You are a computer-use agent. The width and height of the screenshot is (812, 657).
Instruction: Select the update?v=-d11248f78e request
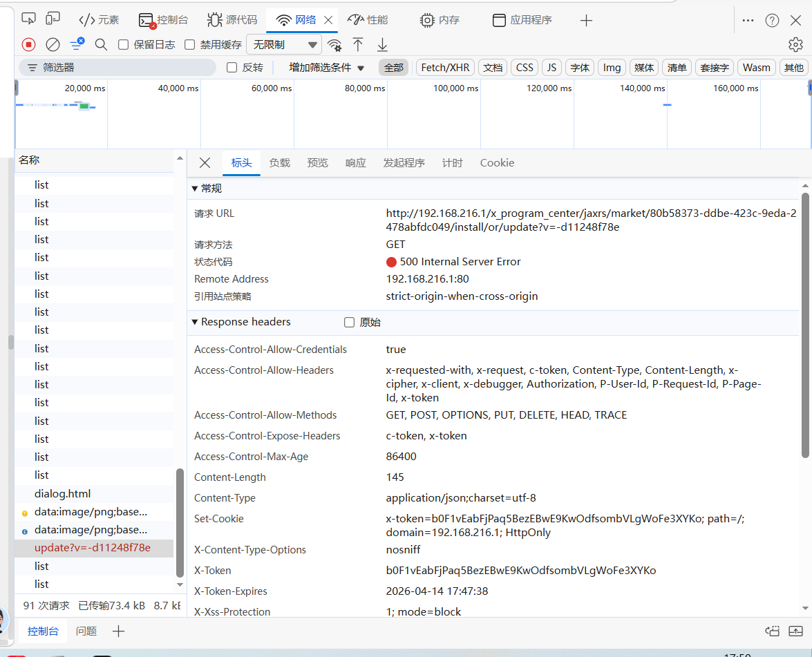pyautogui.click(x=93, y=548)
